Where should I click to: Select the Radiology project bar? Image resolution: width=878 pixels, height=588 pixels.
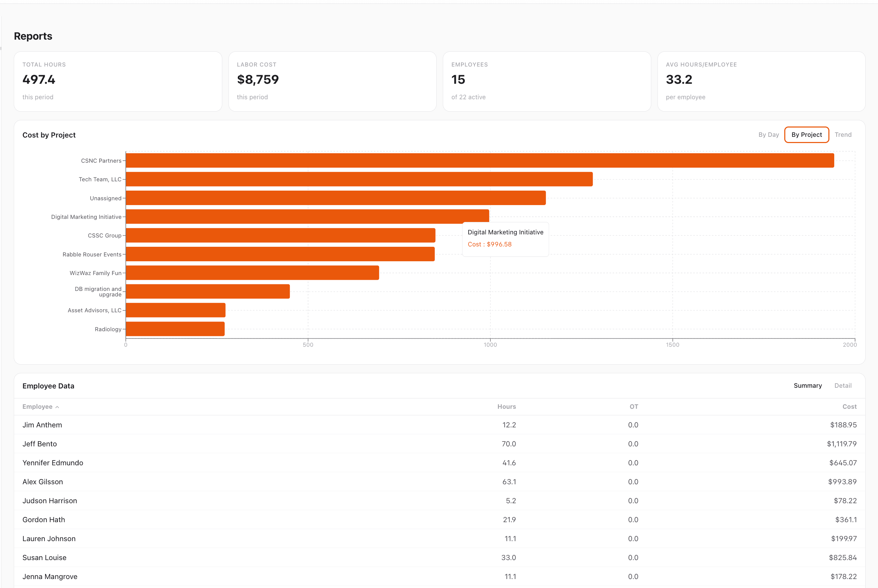click(x=174, y=329)
